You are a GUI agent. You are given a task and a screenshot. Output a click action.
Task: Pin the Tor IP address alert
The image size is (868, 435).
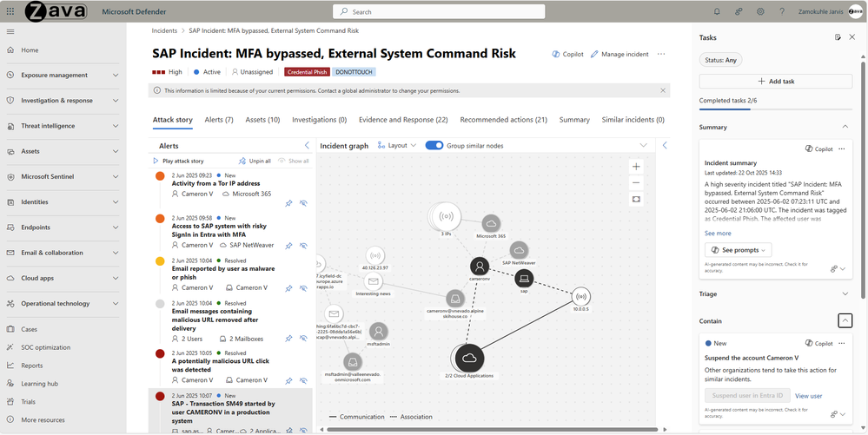coord(288,204)
